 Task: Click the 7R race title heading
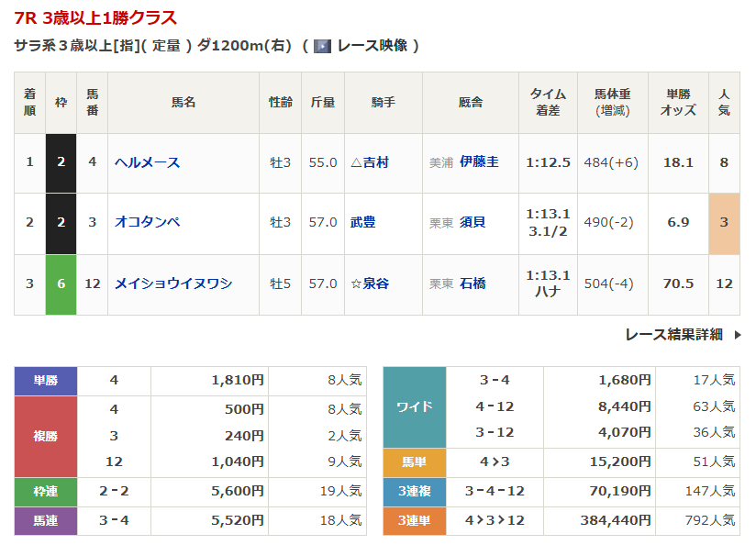click(96, 17)
